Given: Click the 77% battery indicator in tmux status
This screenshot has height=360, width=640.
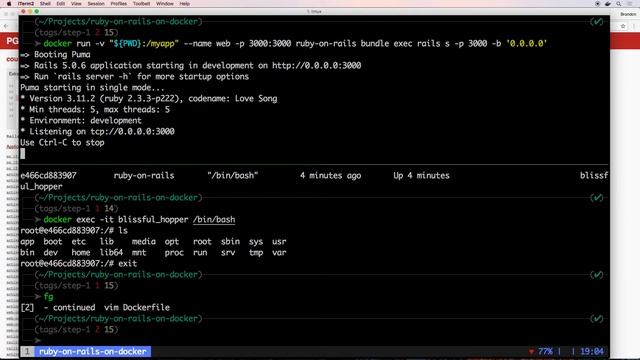Looking at the screenshot, I should tap(545, 351).
